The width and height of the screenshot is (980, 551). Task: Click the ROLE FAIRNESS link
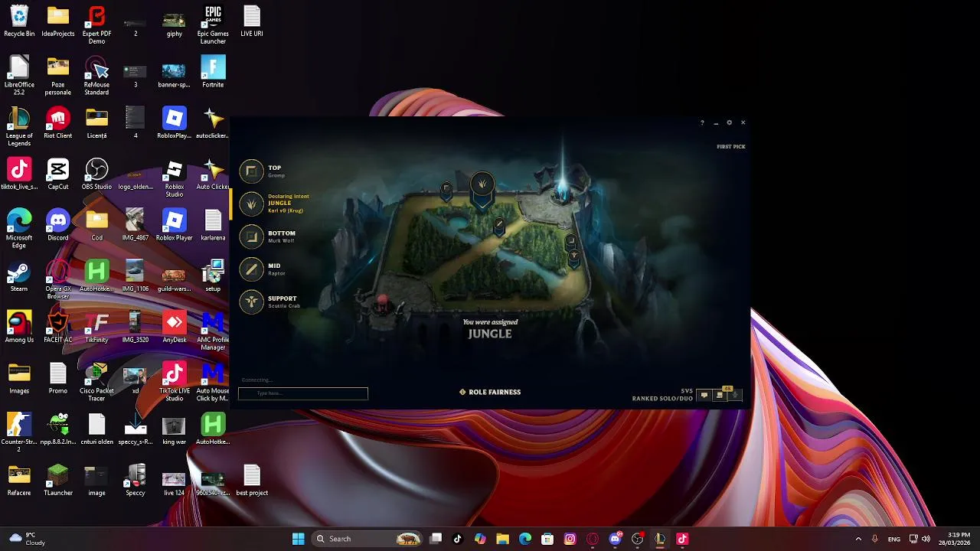(490, 392)
